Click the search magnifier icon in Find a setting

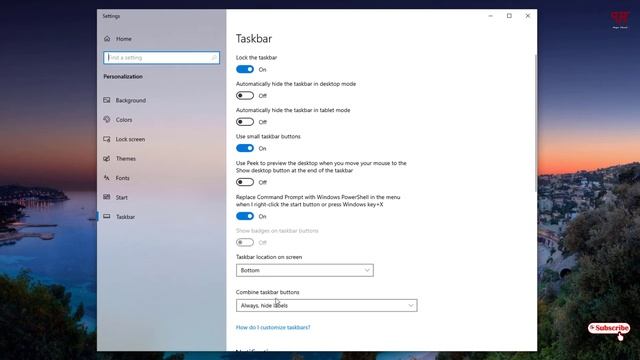(214, 58)
